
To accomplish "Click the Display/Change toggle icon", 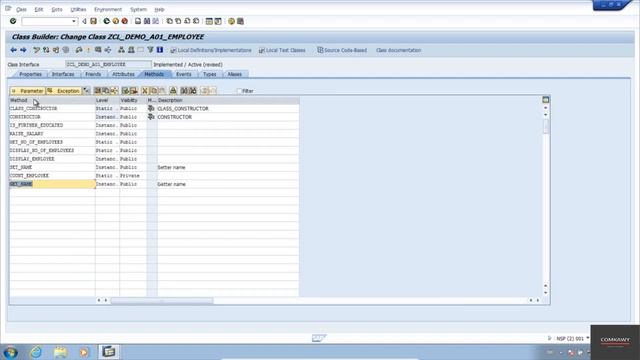I will point(36,50).
